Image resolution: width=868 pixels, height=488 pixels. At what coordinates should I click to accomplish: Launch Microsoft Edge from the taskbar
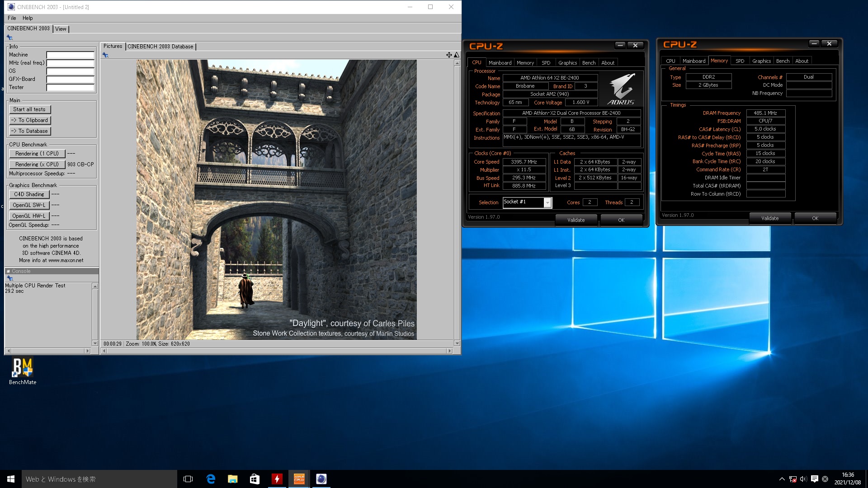pos(211,479)
